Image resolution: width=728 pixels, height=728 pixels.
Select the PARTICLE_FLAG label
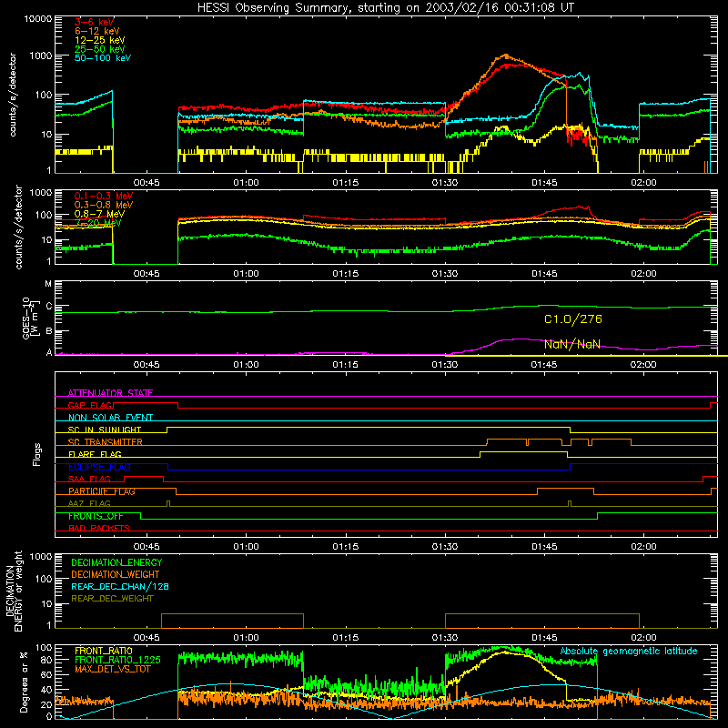102,491
